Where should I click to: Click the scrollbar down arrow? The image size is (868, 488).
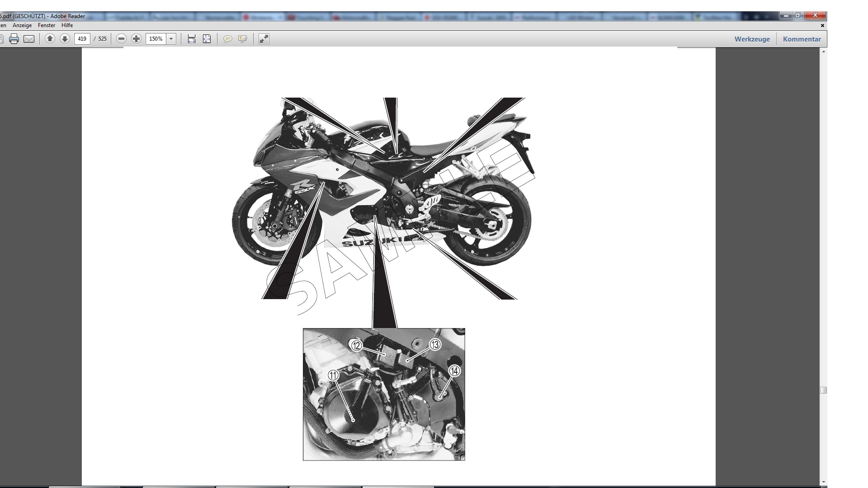pos(823,482)
